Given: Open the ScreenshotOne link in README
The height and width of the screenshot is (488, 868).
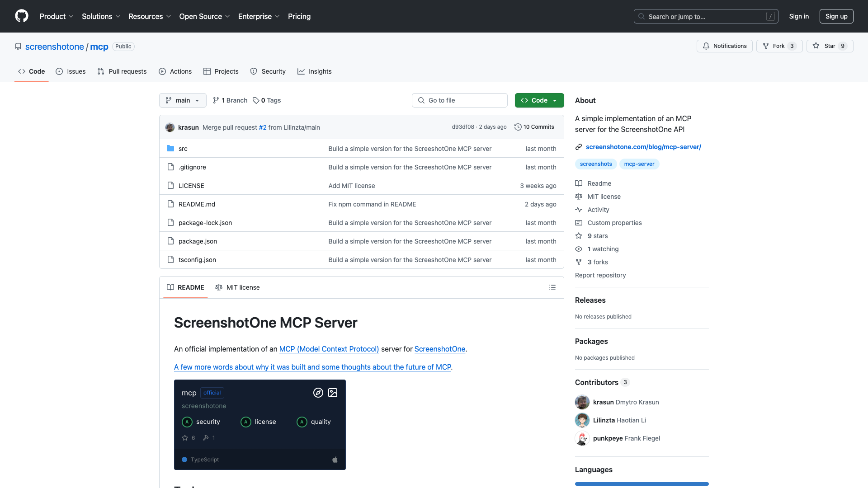Looking at the screenshot, I should click(x=440, y=349).
